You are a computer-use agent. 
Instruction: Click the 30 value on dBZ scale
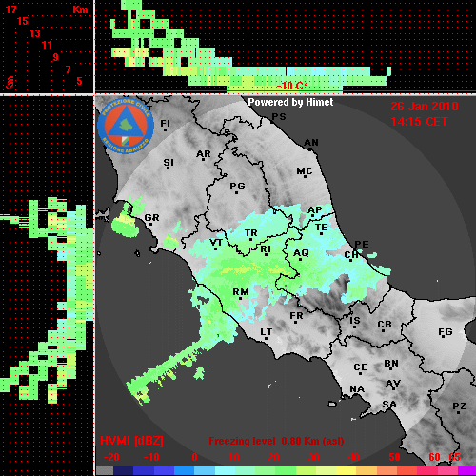click(314, 457)
